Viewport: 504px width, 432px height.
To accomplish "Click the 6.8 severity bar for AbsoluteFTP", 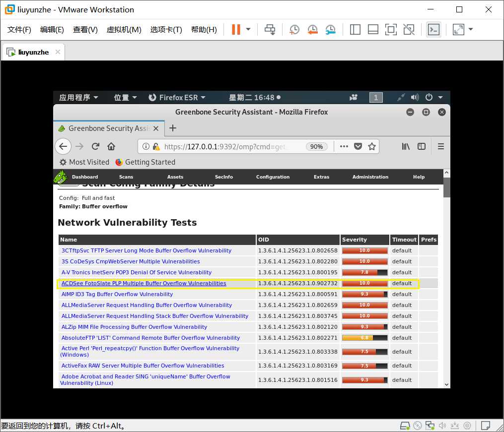I will (364, 338).
